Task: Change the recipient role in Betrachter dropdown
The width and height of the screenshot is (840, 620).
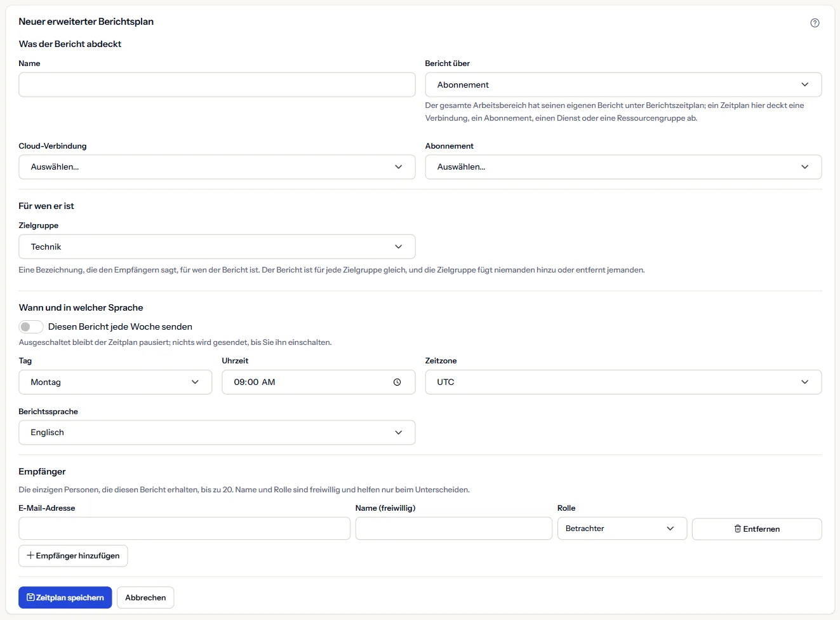Action: click(622, 529)
